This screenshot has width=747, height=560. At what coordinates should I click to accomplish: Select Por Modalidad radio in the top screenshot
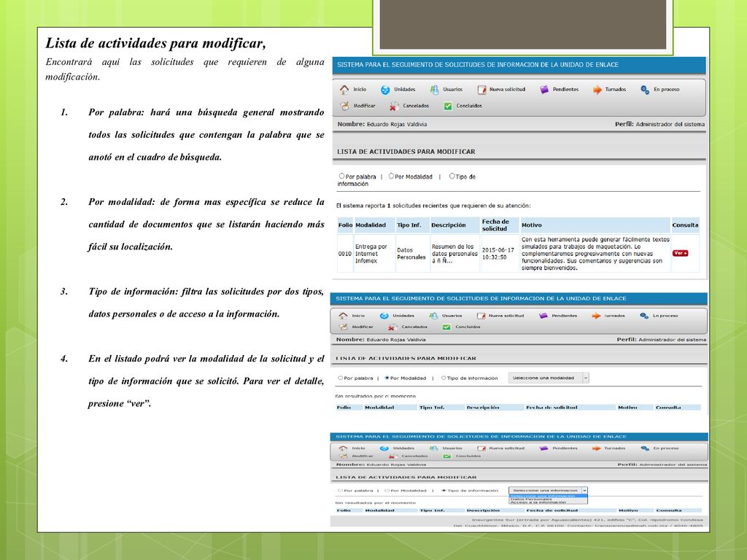[391, 176]
